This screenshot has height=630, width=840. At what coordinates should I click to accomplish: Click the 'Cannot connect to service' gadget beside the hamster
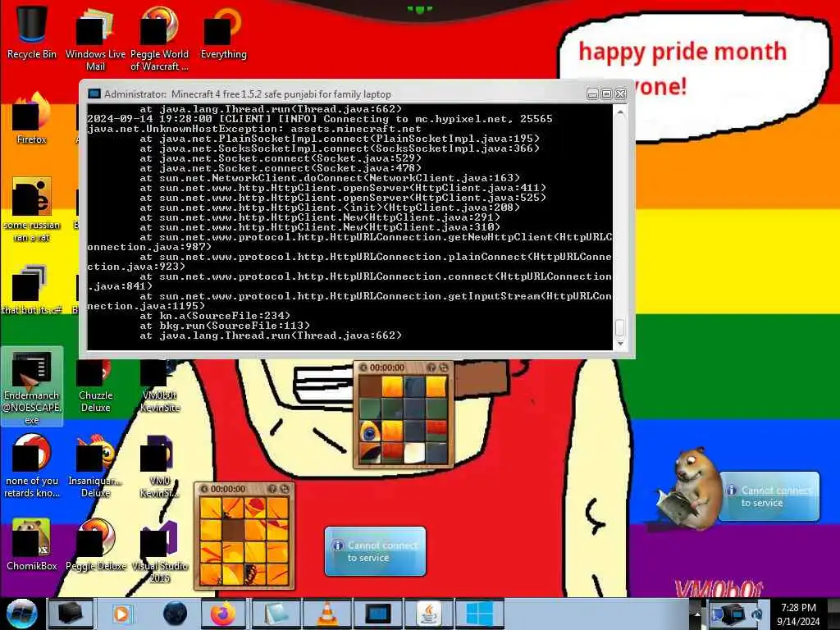[x=769, y=496]
